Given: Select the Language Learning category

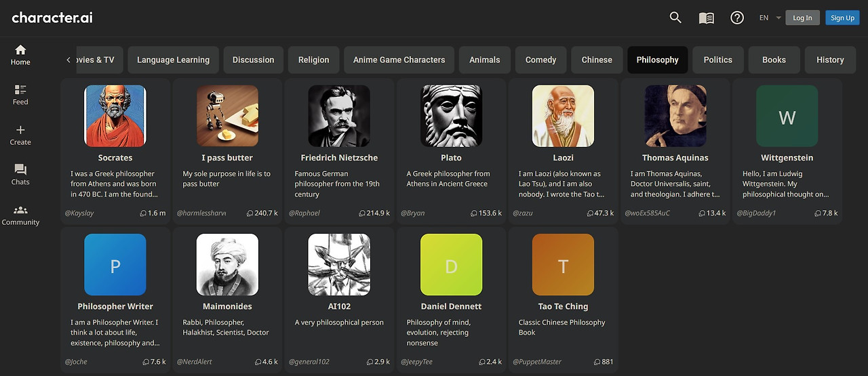Looking at the screenshot, I should (173, 60).
